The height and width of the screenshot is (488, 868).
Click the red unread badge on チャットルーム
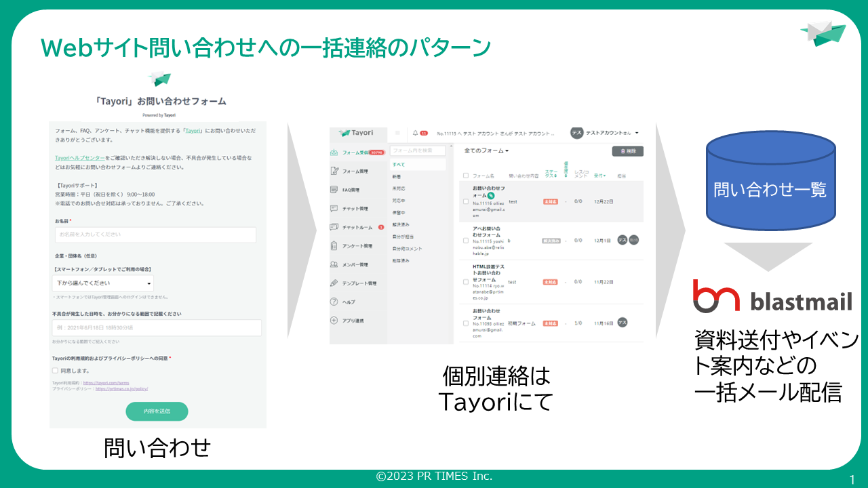pyautogui.click(x=381, y=227)
